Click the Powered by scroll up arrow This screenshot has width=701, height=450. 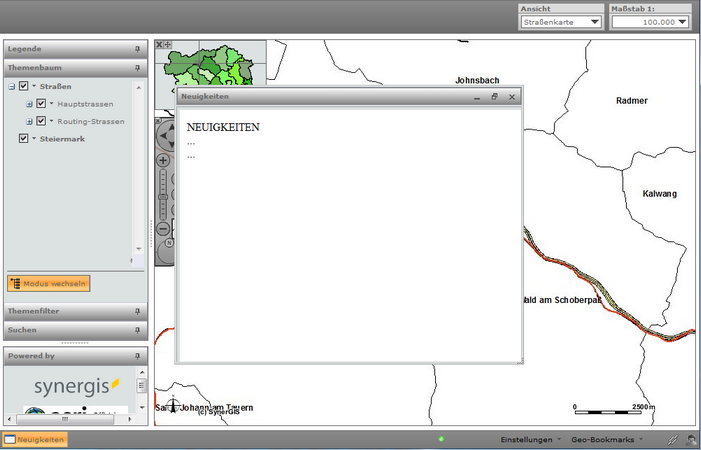pyautogui.click(x=142, y=372)
